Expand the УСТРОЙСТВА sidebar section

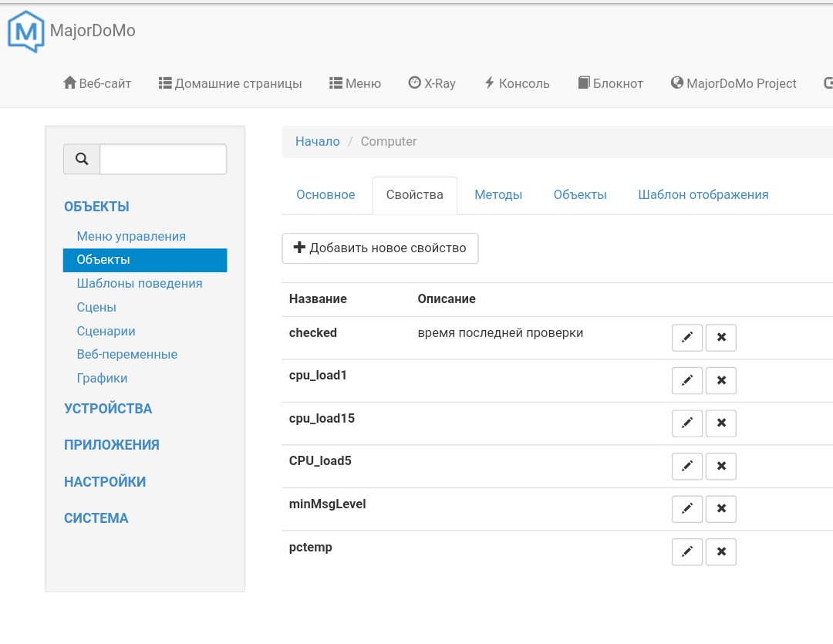tap(108, 409)
